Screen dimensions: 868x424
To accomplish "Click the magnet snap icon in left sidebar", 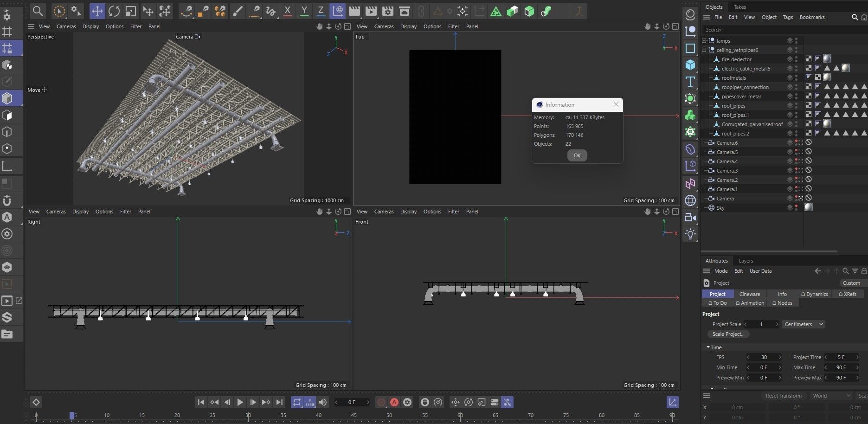I will tap(7, 200).
